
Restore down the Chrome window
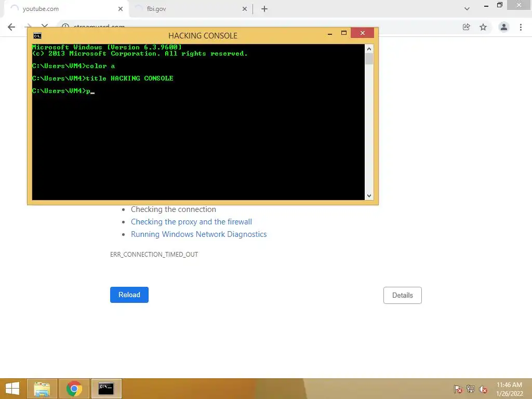click(499, 5)
